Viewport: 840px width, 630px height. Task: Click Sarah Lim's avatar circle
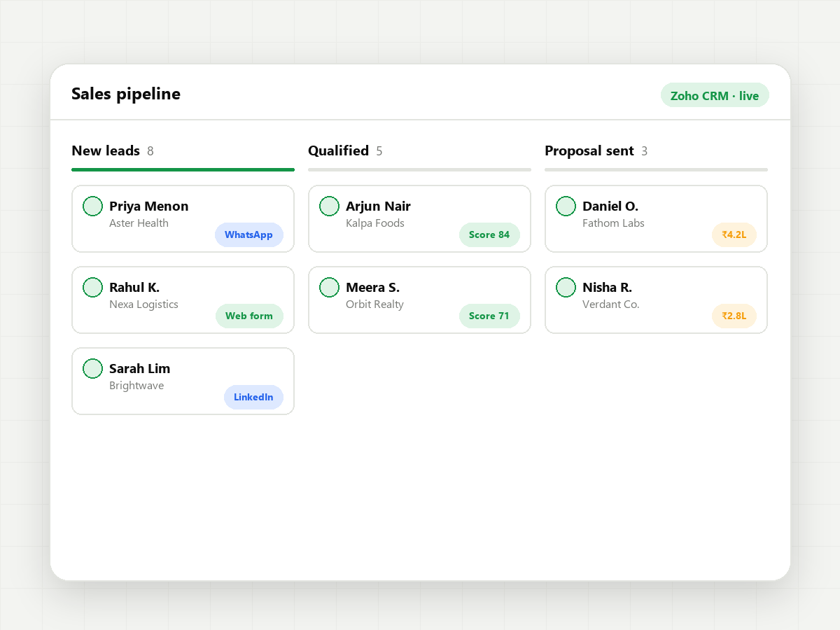pyautogui.click(x=92, y=369)
